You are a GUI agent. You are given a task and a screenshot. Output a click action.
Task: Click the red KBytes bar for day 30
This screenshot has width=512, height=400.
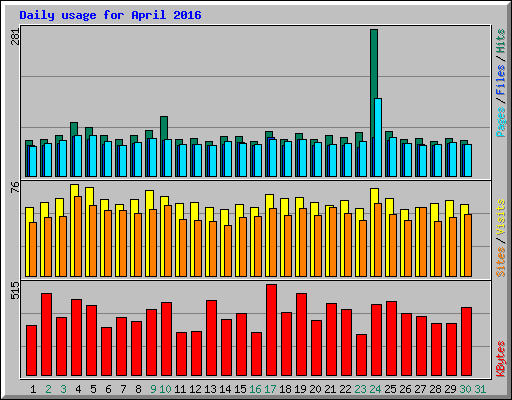coord(466,342)
